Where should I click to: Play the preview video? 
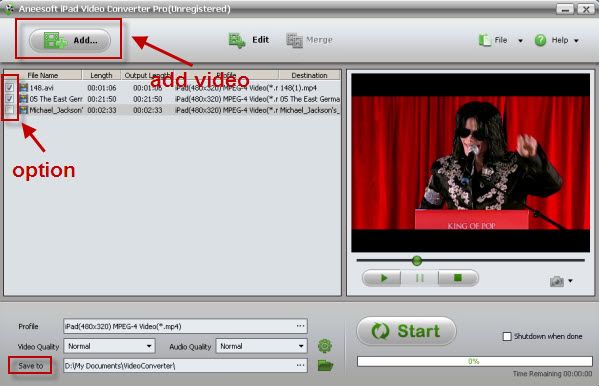pyautogui.click(x=382, y=278)
